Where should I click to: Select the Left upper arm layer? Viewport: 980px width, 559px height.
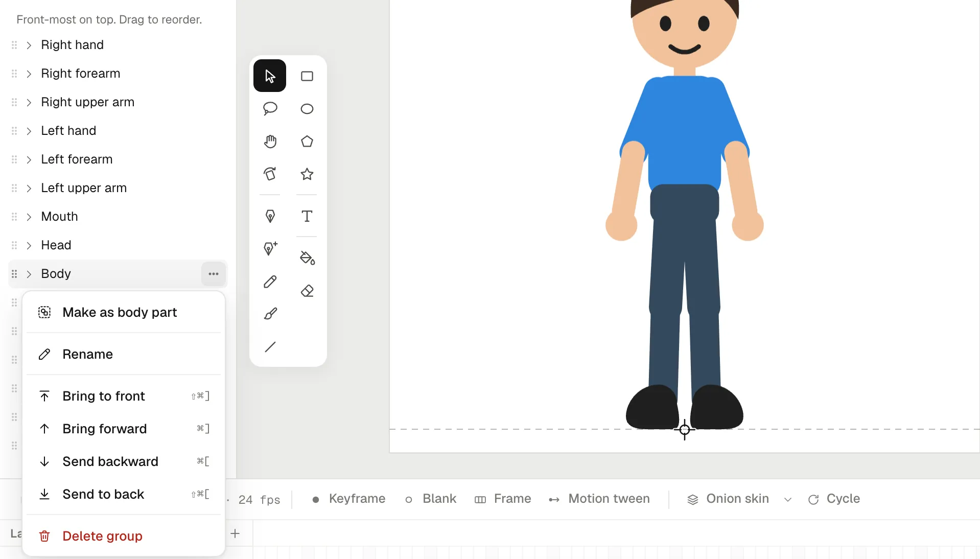pyautogui.click(x=118, y=188)
